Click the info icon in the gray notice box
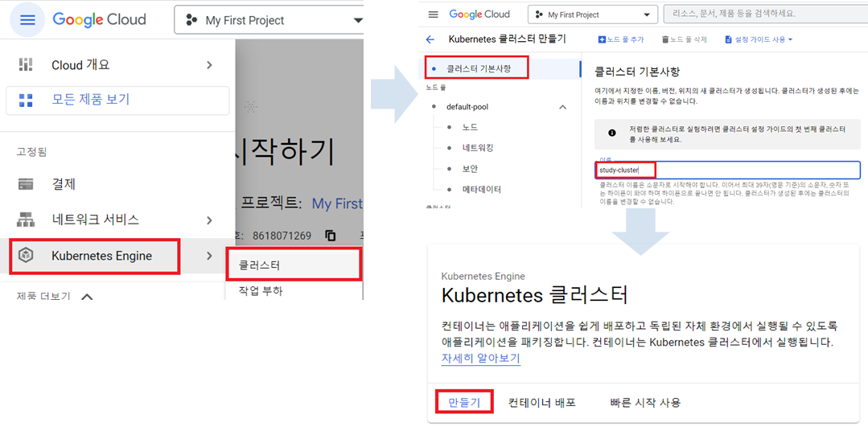This screenshot has height=431, width=868. tap(611, 133)
